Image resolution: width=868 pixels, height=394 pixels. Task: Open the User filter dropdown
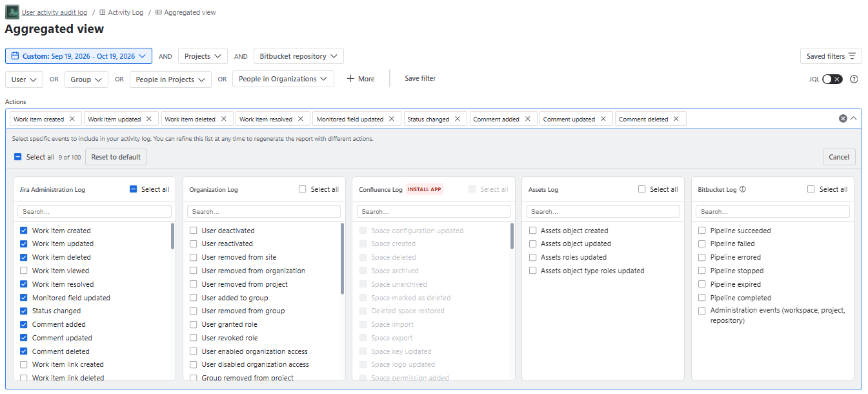[24, 79]
